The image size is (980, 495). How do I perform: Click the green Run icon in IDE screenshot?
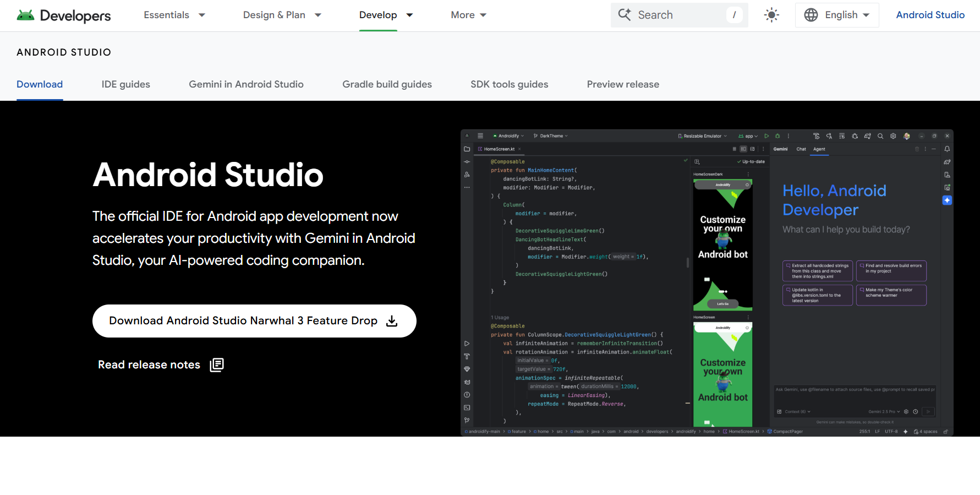(767, 136)
